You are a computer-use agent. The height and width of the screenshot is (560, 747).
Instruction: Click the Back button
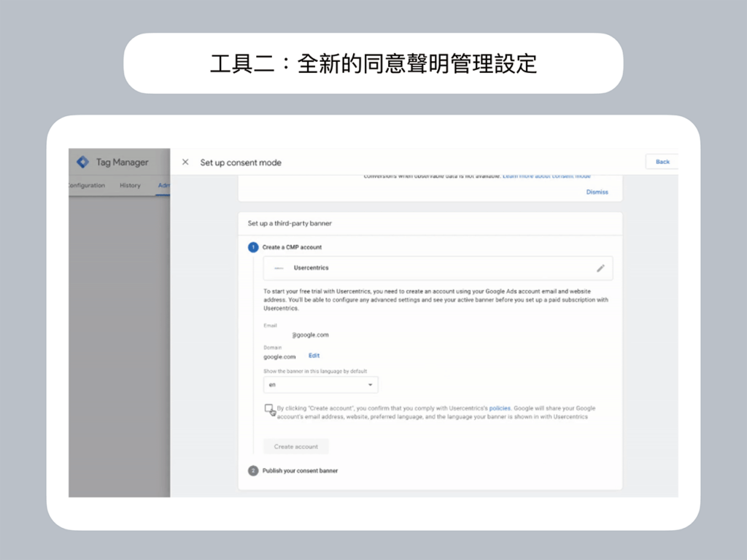point(662,162)
